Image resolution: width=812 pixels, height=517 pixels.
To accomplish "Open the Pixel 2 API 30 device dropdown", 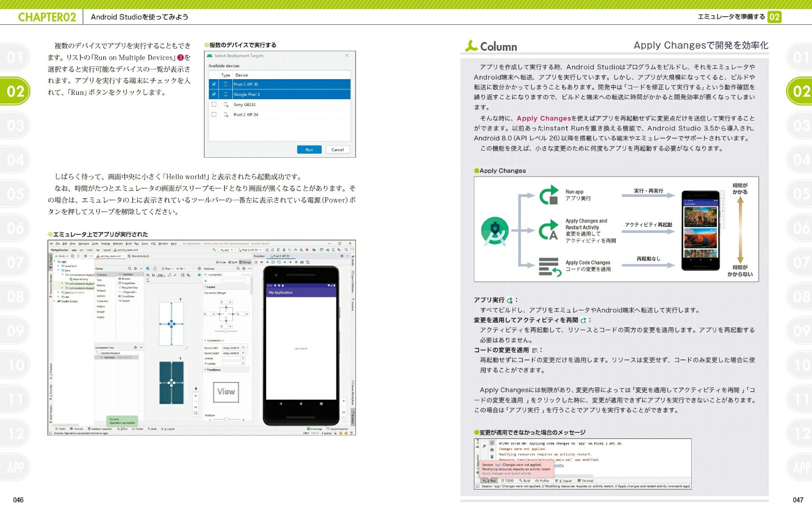I will point(250,250).
